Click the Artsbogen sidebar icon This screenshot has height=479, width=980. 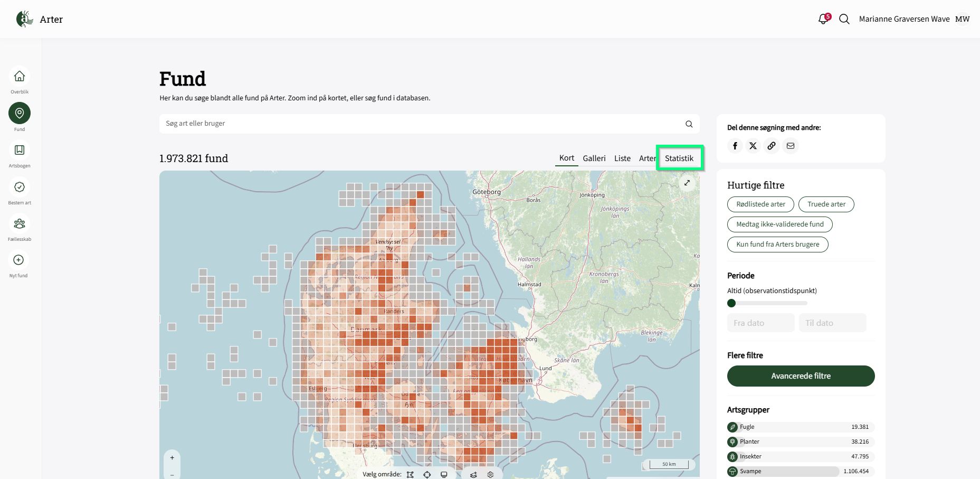pos(20,150)
